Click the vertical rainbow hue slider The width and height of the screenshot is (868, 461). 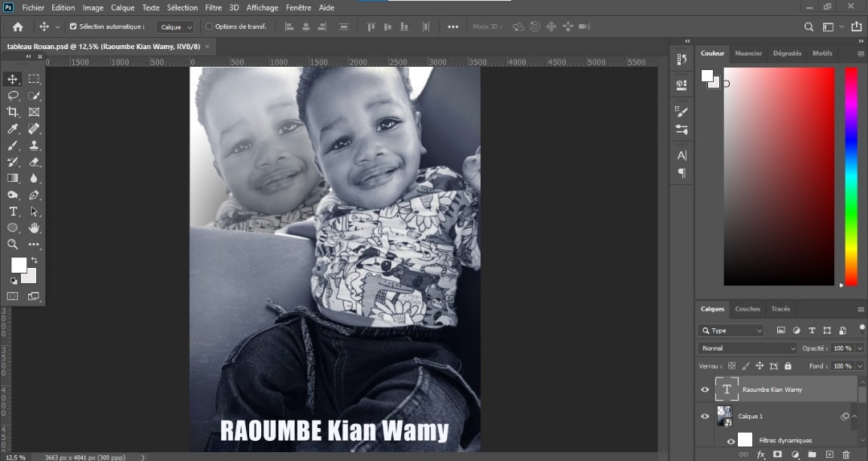coord(850,175)
